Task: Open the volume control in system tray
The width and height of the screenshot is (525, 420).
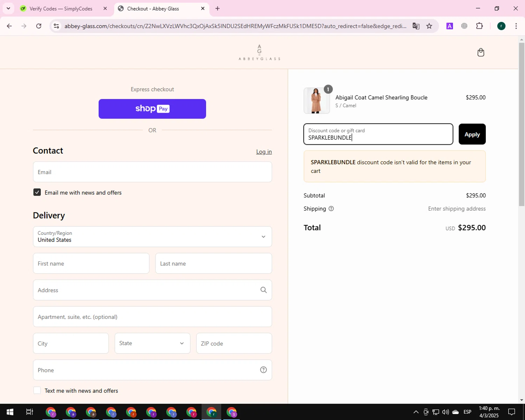Action: pos(446,412)
